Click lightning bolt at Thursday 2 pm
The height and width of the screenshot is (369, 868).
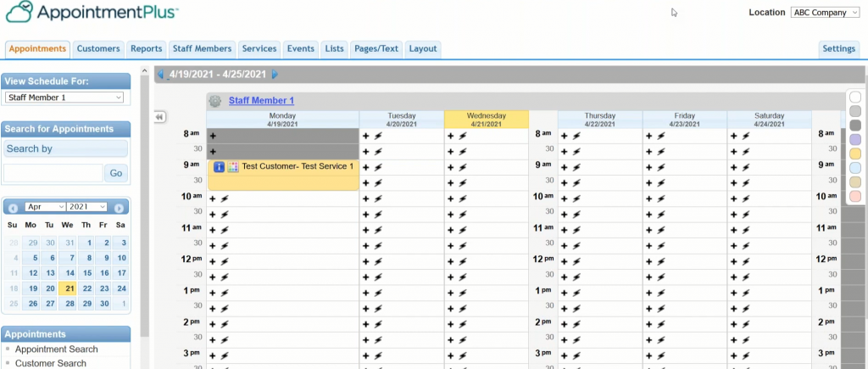coord(576,324)
